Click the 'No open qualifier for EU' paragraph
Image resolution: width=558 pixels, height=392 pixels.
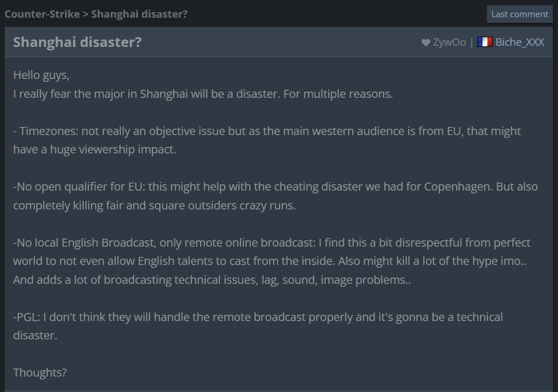(275, 187)
